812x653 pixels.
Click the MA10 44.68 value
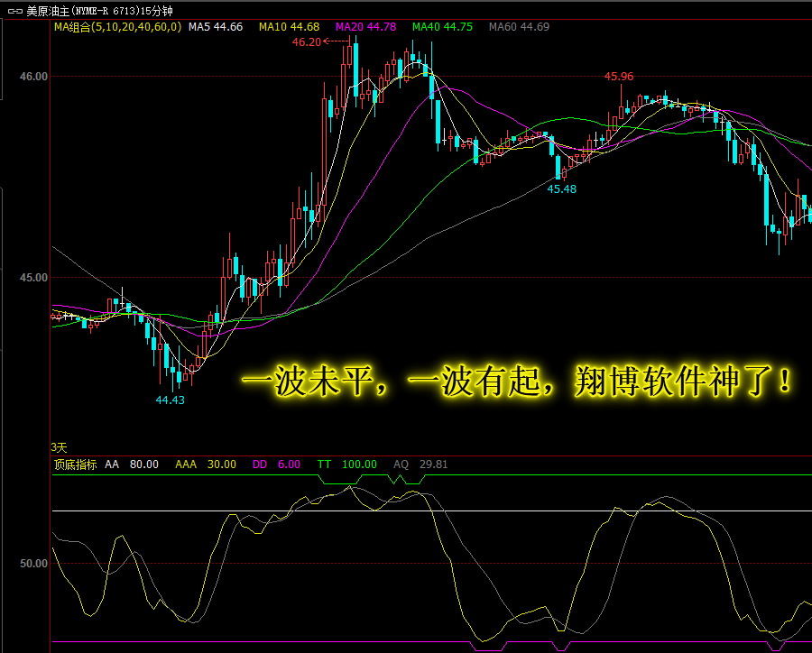tap(289, 27)
